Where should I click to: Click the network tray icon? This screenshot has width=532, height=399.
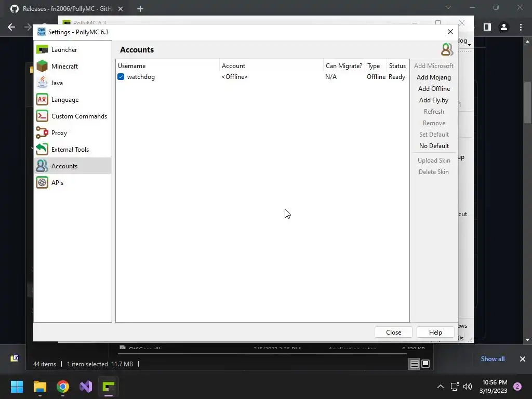click(x=455, y=387)
